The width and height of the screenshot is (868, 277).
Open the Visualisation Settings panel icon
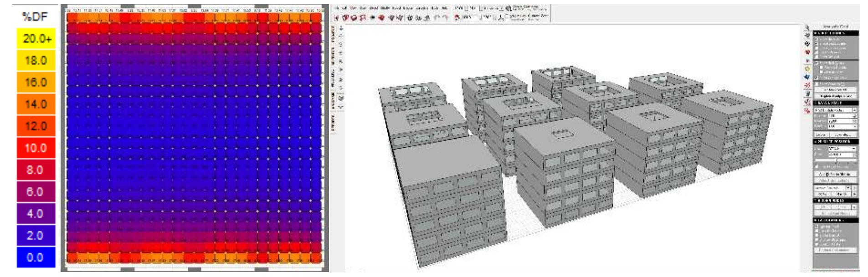coord(807,61)
